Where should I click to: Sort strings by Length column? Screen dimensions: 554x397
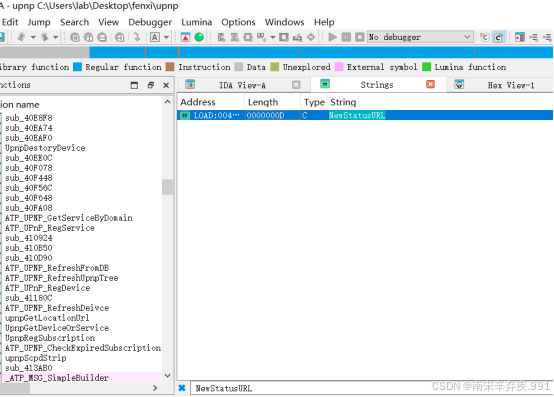[x=272, y=102]
